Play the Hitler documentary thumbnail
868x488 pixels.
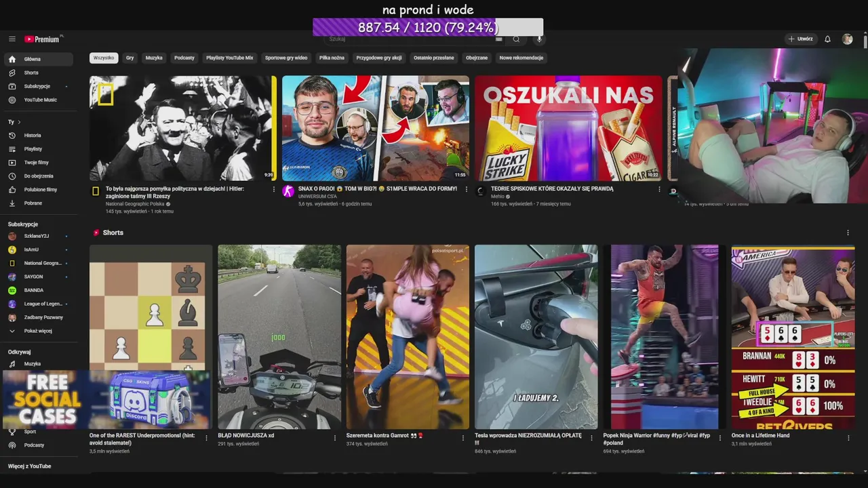183,128
